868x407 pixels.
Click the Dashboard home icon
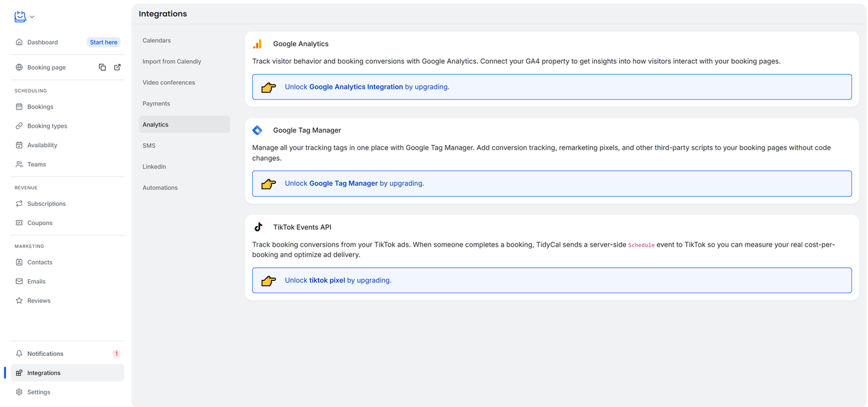tap(19, 42)
